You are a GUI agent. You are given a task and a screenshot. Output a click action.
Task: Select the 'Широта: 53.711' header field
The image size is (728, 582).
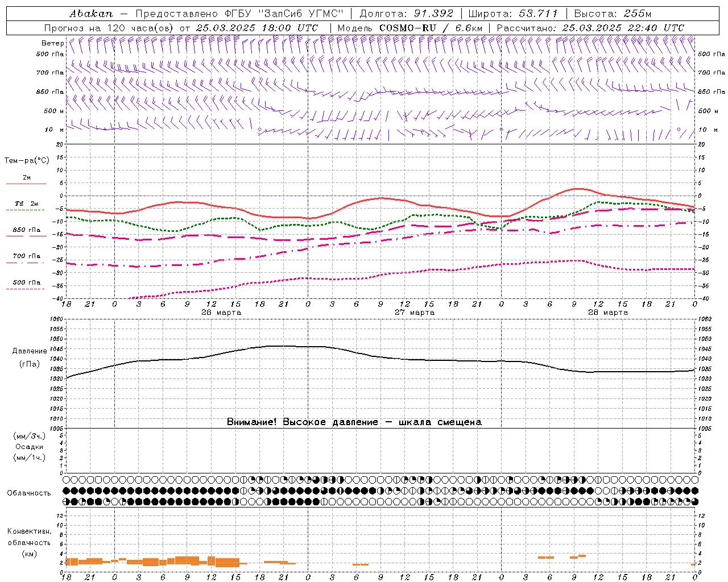coord(514,13)
